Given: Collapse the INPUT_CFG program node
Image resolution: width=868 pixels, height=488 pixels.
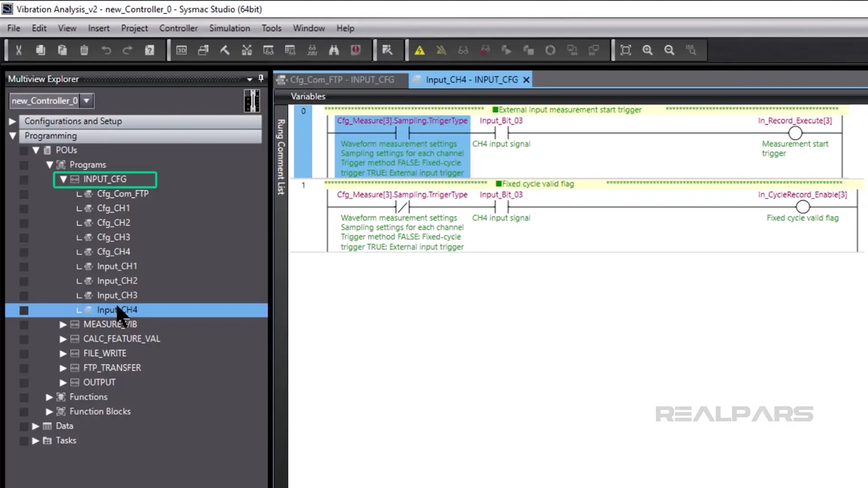Looking at the screenshot, I should pyautogui.click(x=63, y=179).
